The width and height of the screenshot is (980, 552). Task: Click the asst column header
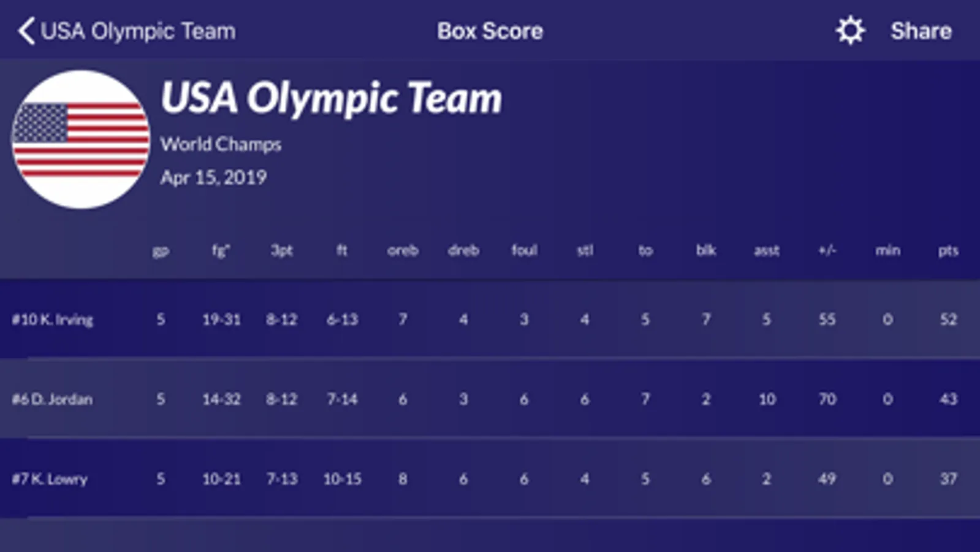[766, 250]
